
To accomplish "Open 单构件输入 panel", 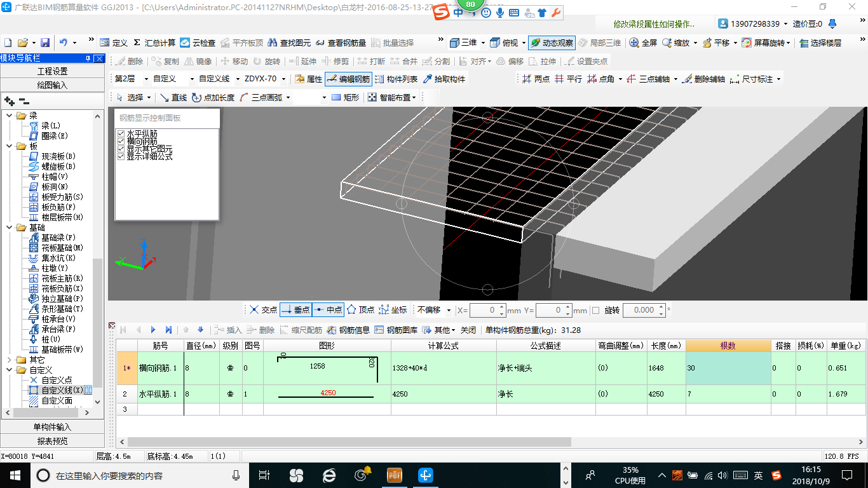I will (x=52, y=427).
